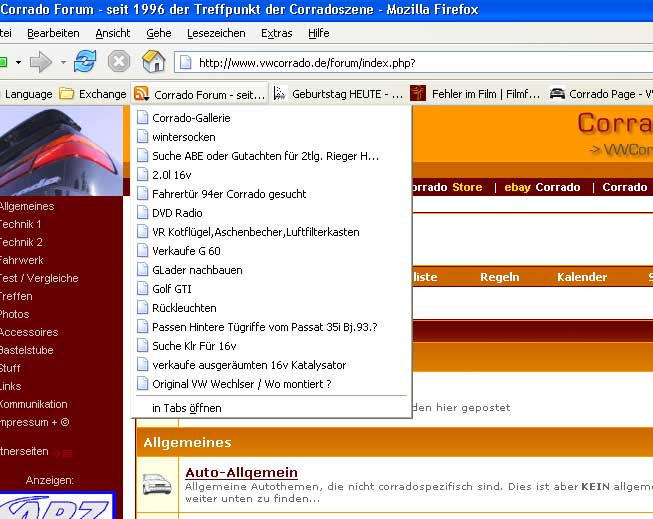Open Impressum + © sidebar link

(35, 422)
